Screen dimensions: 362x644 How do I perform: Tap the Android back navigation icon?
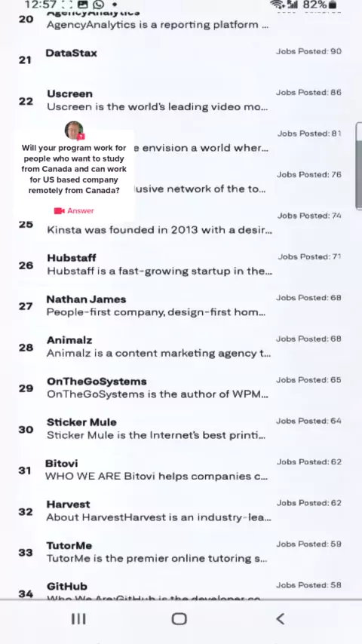(281, 618)
